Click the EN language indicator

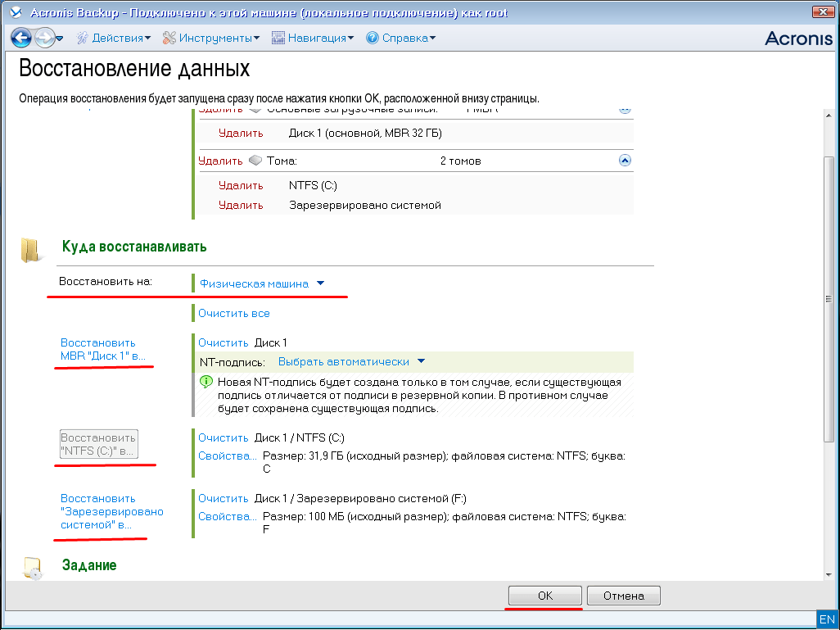(x=826, y=619)
